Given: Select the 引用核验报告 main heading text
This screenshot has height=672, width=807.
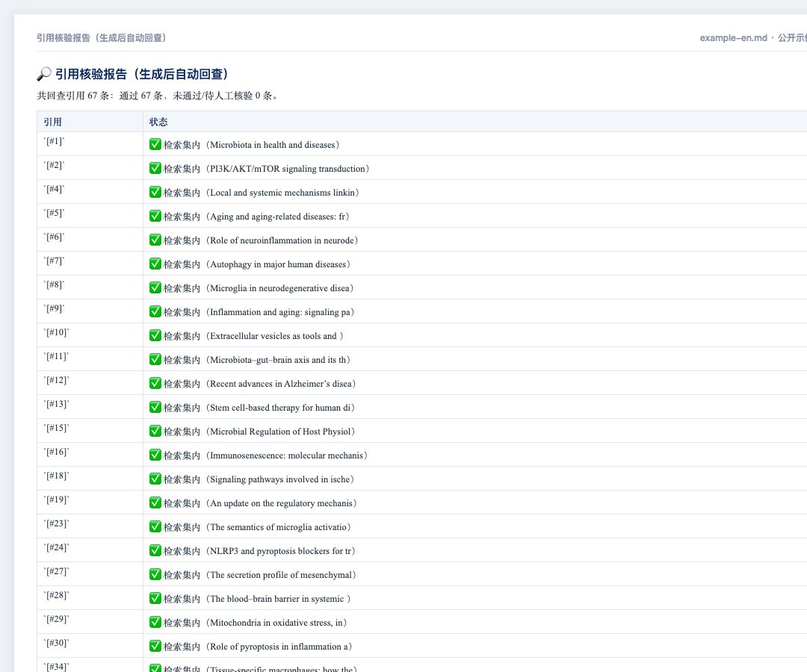Looking at the screenshot, I should [141, 74].
